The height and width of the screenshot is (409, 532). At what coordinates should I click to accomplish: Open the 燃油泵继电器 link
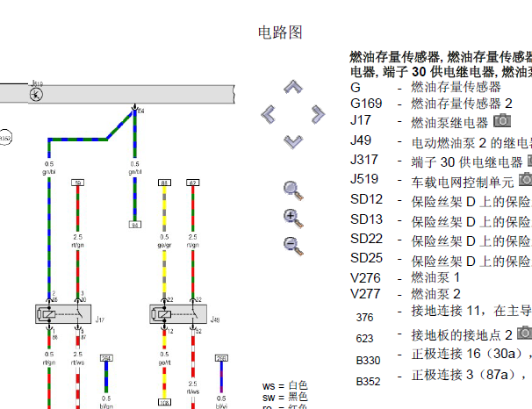pos(449,123)
